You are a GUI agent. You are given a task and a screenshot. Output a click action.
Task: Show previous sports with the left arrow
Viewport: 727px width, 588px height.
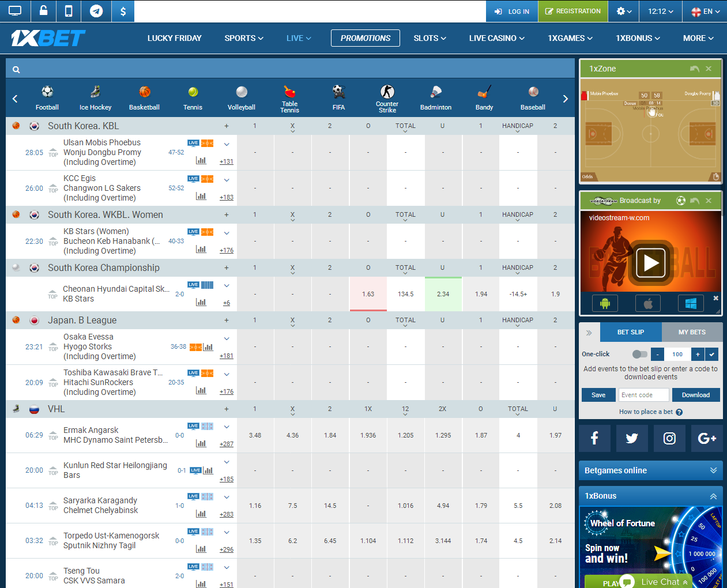click(15, 99)
